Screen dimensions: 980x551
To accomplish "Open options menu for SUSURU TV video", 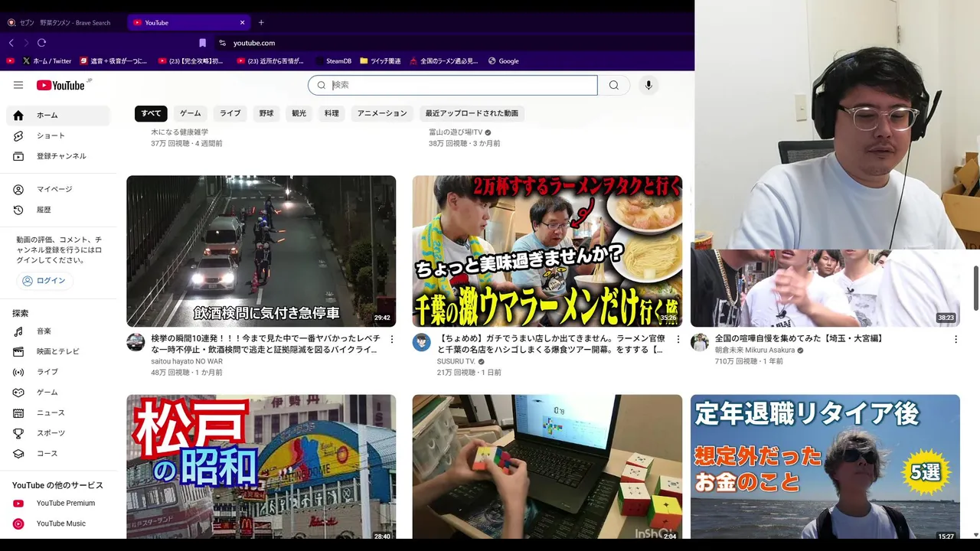I will [x=678, y=339].
